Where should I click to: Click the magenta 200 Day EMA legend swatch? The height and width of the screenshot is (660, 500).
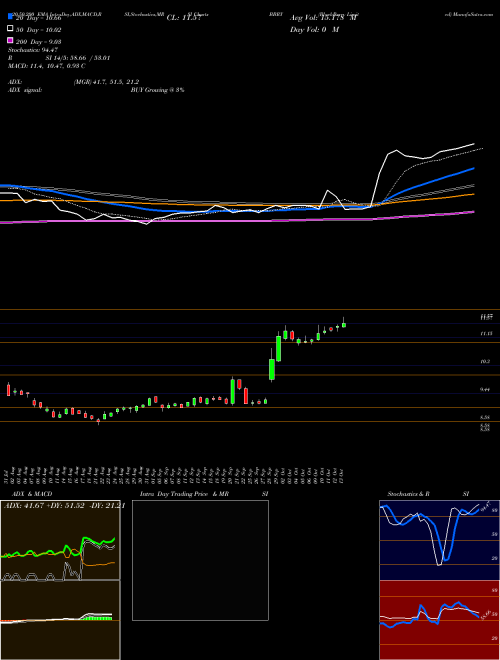[10, 40]
